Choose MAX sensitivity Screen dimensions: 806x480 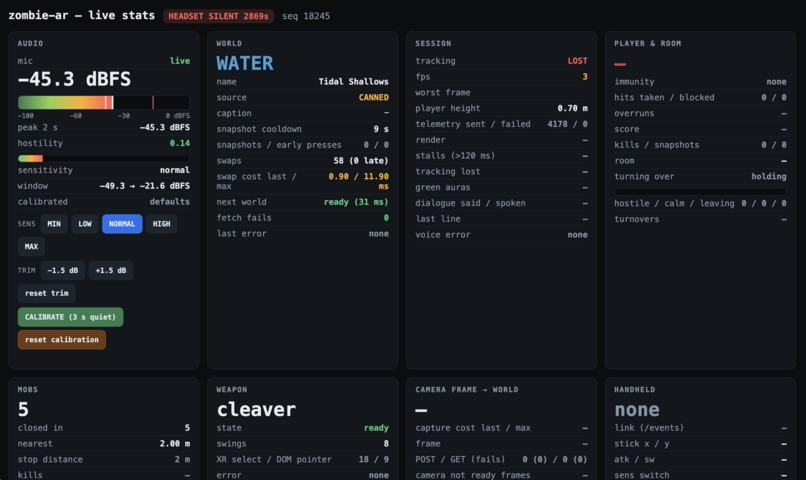(x=31, y=247)
